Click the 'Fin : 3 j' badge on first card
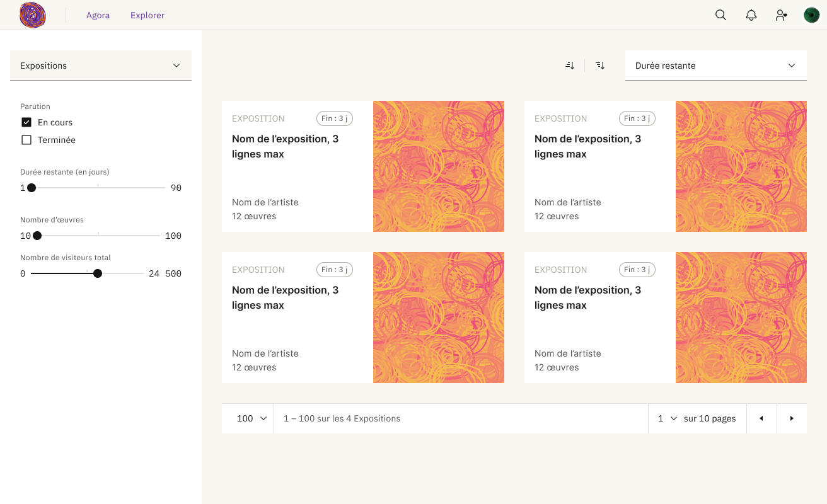The height and width of the screenshot is (504, 827). coord(334,118)
